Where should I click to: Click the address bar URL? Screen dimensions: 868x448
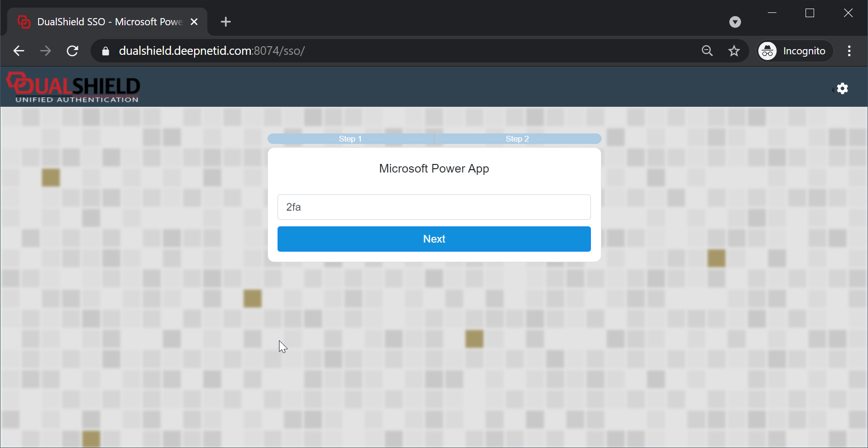[x=212, y=51]
